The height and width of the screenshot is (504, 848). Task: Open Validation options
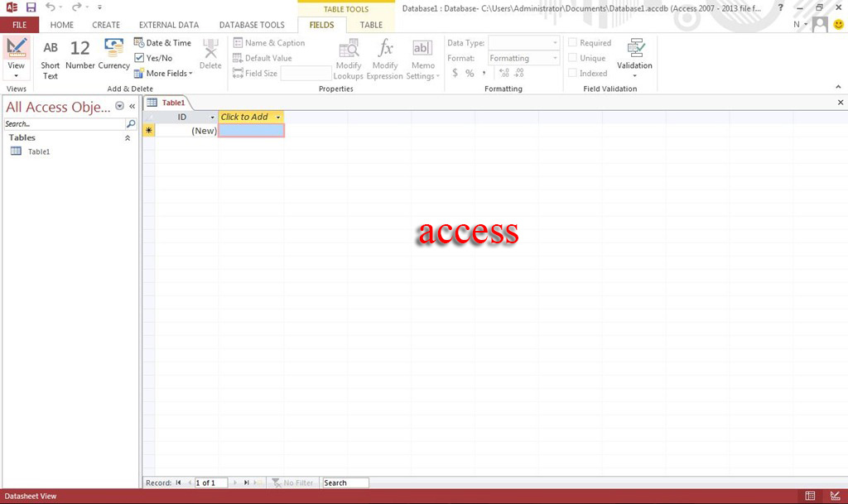point(634,58)
